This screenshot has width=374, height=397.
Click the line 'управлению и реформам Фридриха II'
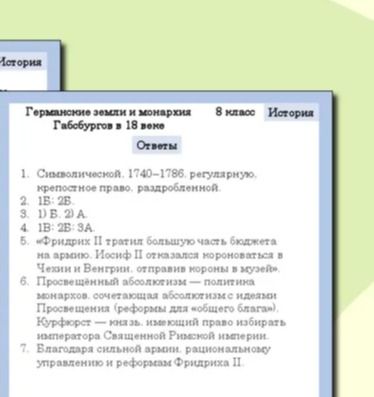click(x=140, y=363)
